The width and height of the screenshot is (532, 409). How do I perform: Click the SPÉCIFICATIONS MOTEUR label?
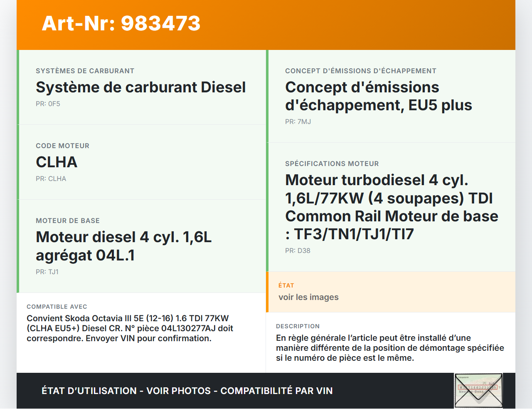coord(332,164)
